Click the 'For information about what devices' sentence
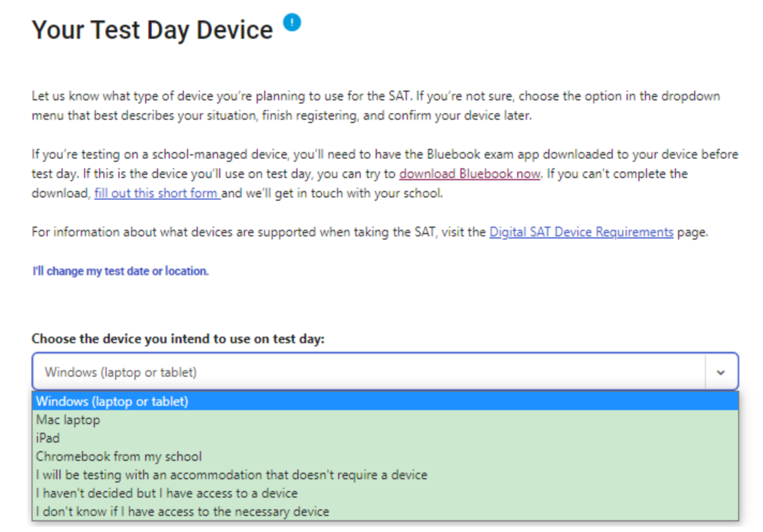763x532 pixels. click(369, 232)
